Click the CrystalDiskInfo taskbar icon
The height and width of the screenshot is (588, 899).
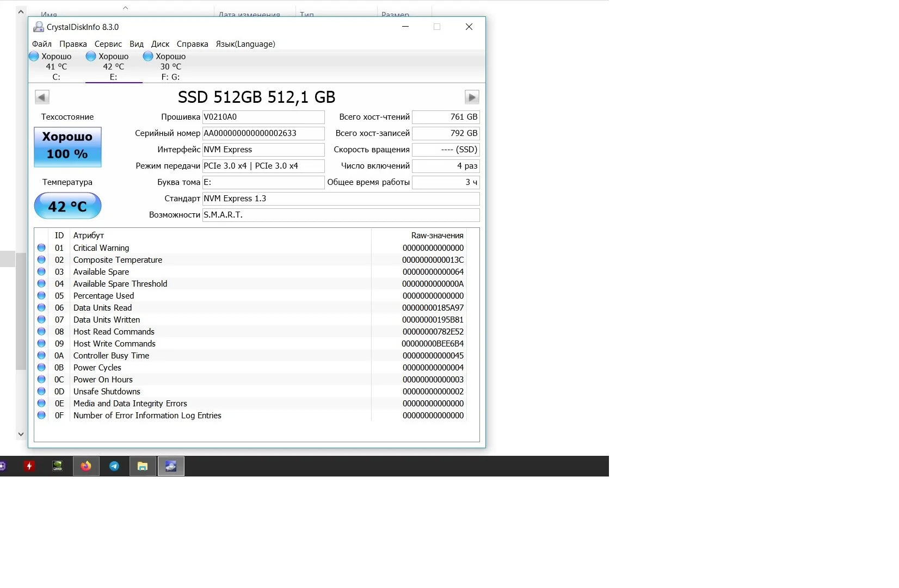click(171, 466)
